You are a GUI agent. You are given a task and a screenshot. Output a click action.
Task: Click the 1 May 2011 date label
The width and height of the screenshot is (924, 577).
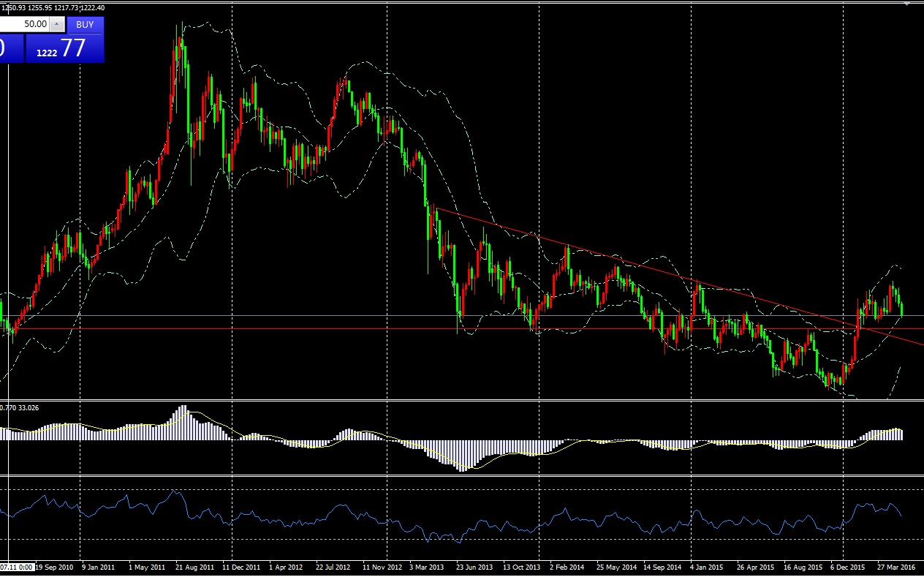[147, 567]
